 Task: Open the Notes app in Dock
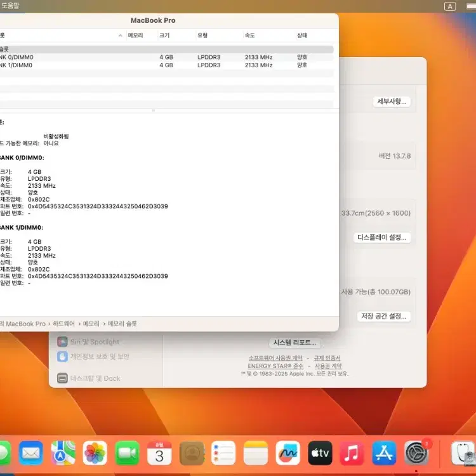point(256,453)
